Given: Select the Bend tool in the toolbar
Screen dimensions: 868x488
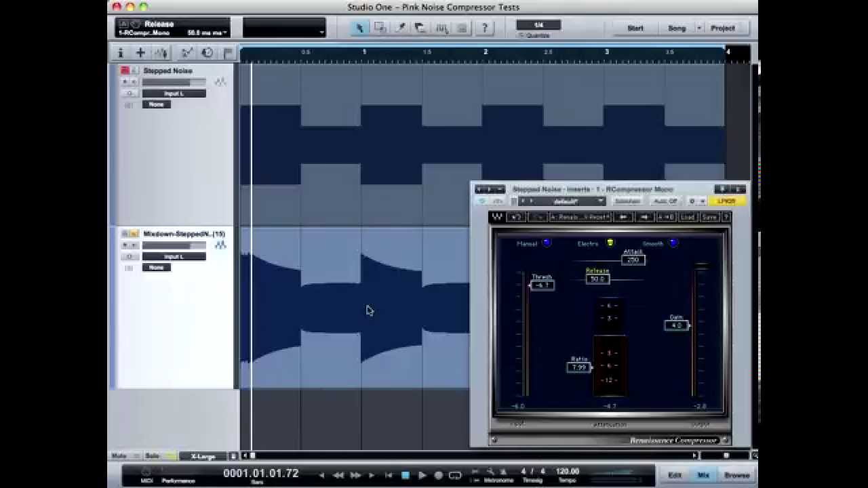Looking at the screenshot, I should point(441,28).
